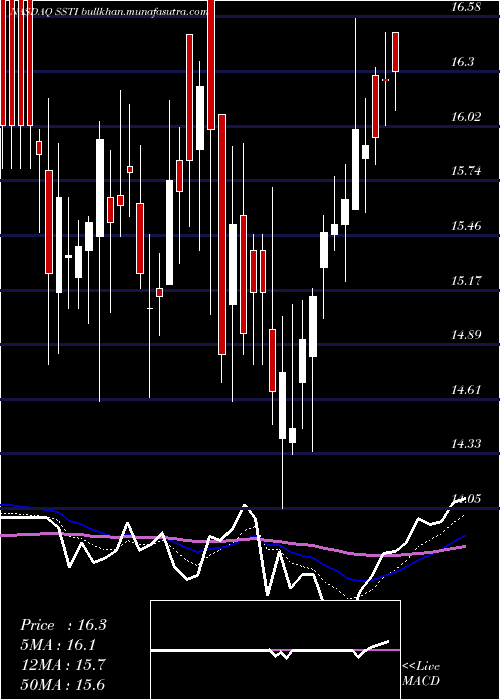500x700 pixels.
Task: Click the 12MA : 15.7 value
Action: pos(63,665)
